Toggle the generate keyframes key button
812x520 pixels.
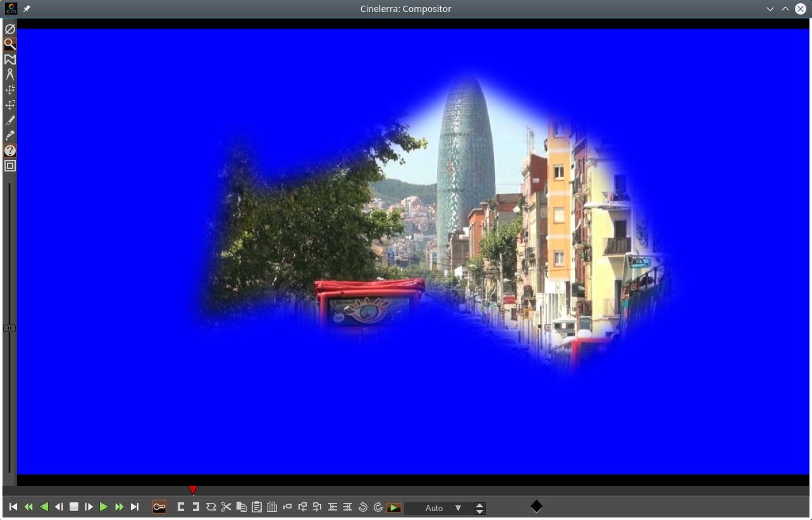click(x=159, y=507)
